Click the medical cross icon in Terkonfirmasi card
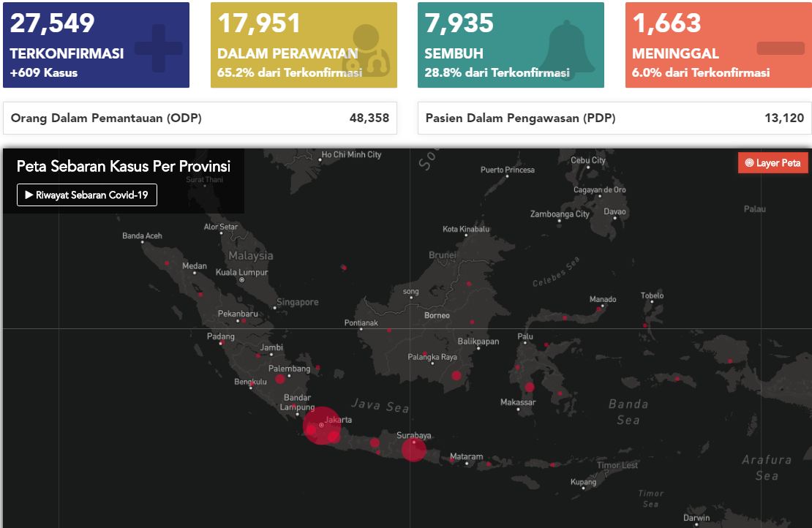 (159, 48)
